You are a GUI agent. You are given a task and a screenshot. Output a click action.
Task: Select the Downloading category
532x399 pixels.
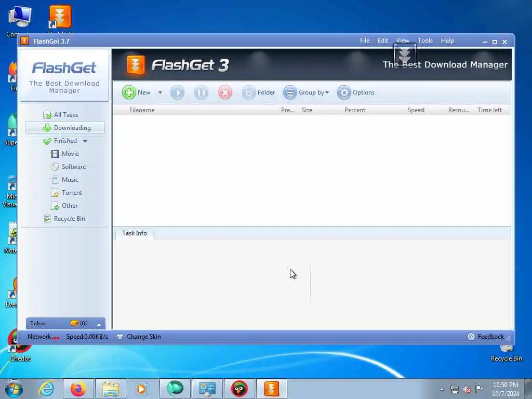(65, 128)
